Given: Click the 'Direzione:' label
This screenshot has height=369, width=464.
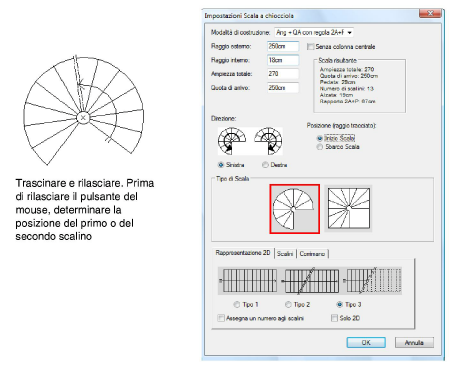Looking at the screenshot, I should coord(224,118).
